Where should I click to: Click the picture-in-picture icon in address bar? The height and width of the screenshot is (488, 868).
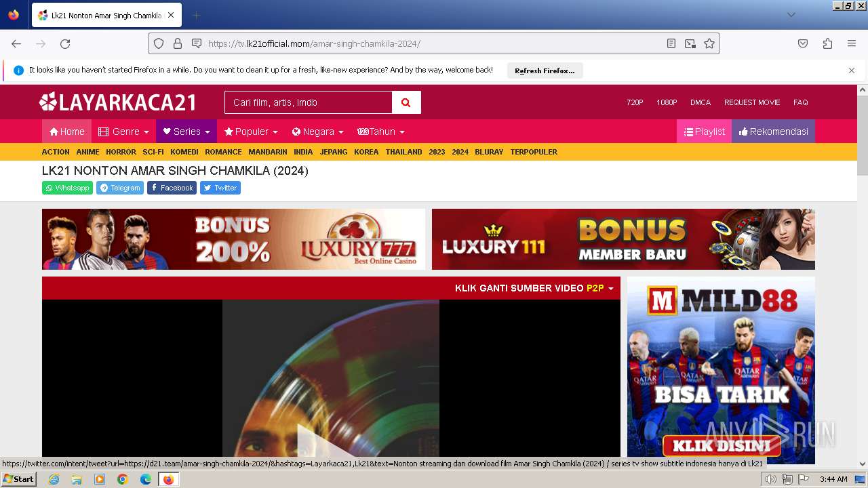click(x=690, y=43)
